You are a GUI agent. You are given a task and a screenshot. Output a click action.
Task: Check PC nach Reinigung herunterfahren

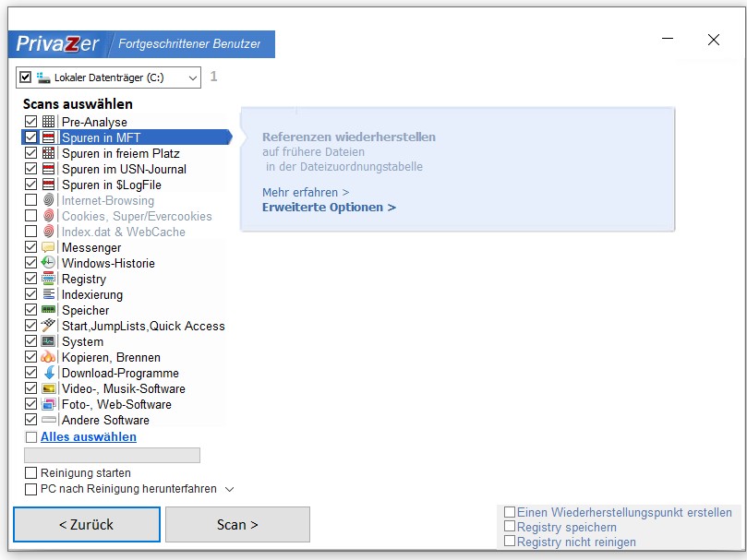[x=31, y=489]
